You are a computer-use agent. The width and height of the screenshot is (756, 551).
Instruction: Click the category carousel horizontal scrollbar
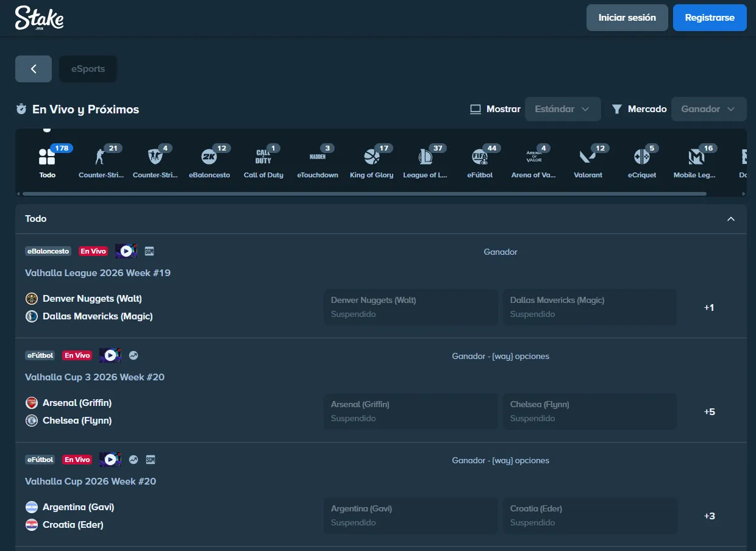point(364,194)
